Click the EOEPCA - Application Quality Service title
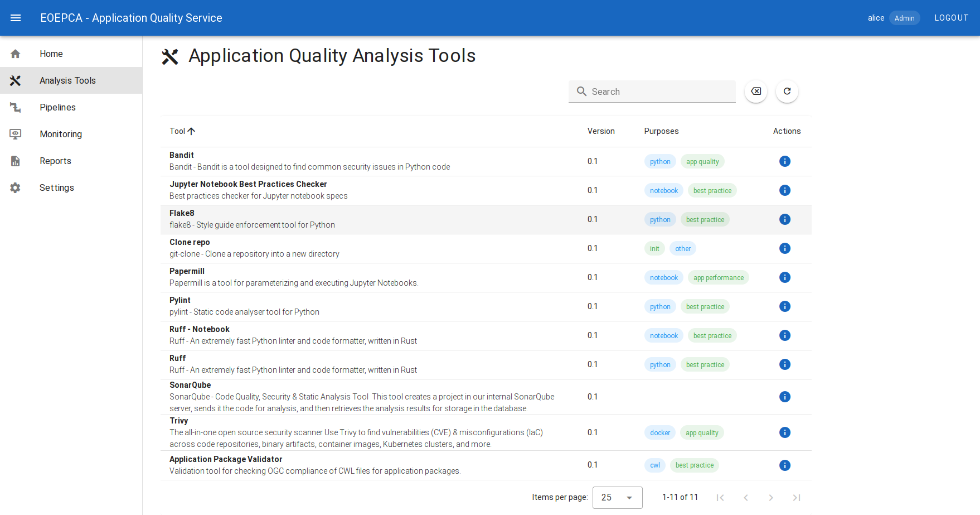980x515 pixels. tap(131, 18)
